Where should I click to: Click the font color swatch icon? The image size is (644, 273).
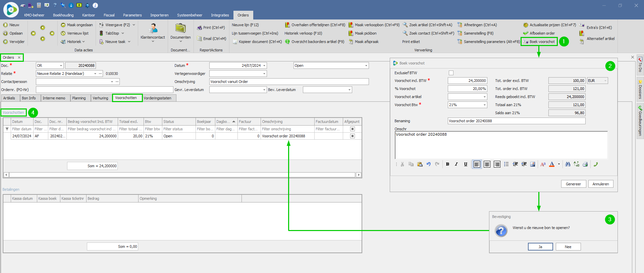[552, 164]
